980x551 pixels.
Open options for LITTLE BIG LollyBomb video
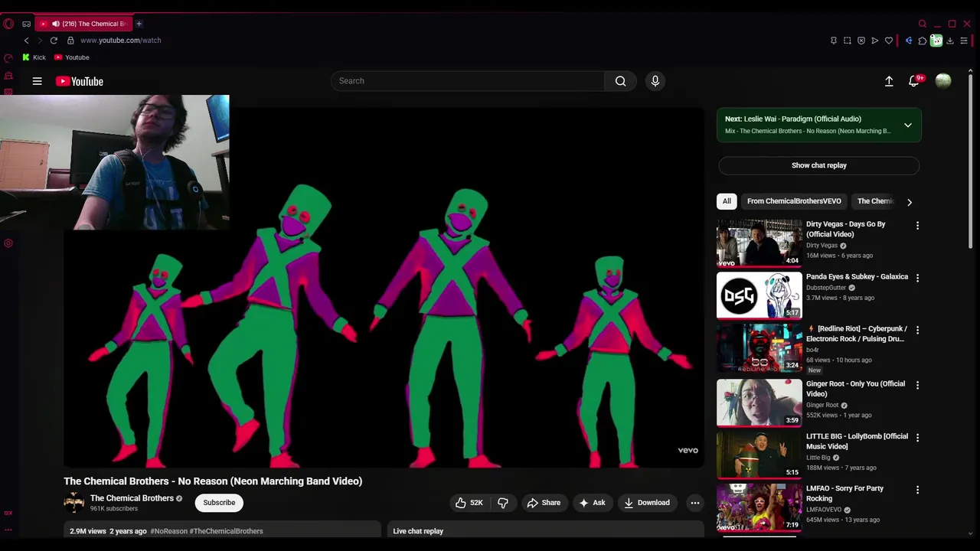tap(917, 438)
